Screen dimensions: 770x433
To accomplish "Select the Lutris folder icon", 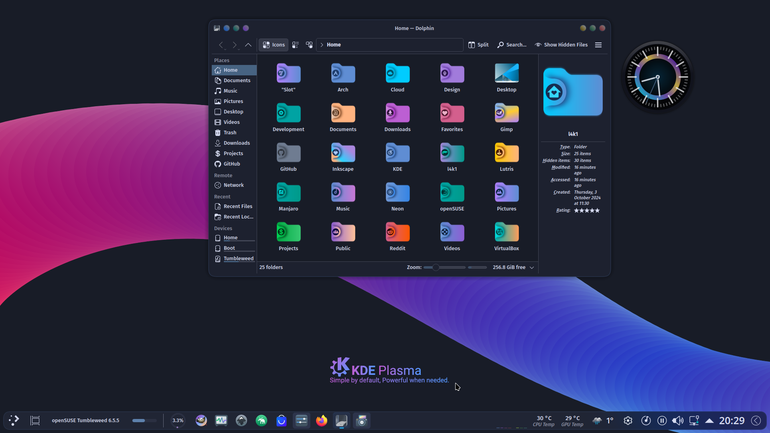I will [506, 153].
